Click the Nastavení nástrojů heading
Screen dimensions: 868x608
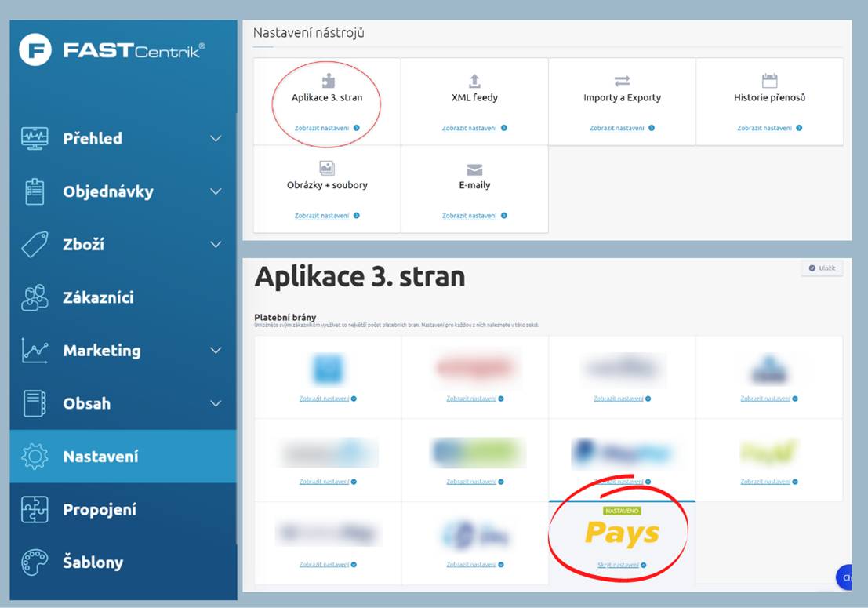(x=309, y=33)
